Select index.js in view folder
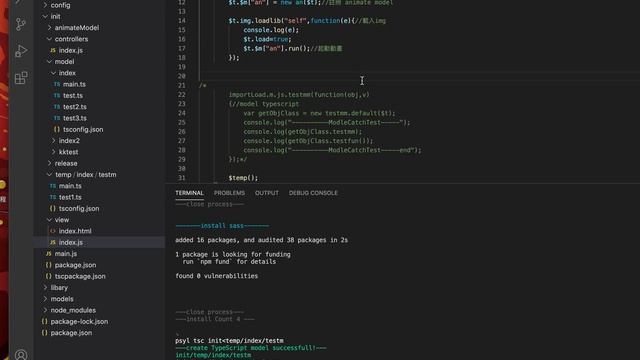Screen dimensions: 640x360 71,242
